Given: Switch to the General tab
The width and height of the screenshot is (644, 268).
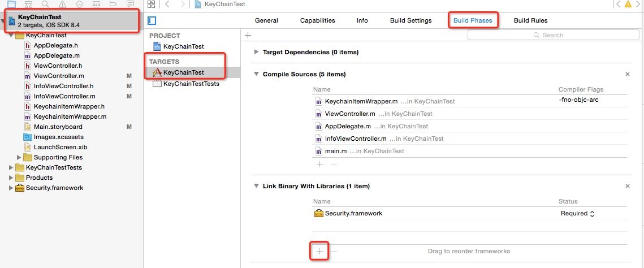Looking at the screenshot, I should tap(266, 20).
